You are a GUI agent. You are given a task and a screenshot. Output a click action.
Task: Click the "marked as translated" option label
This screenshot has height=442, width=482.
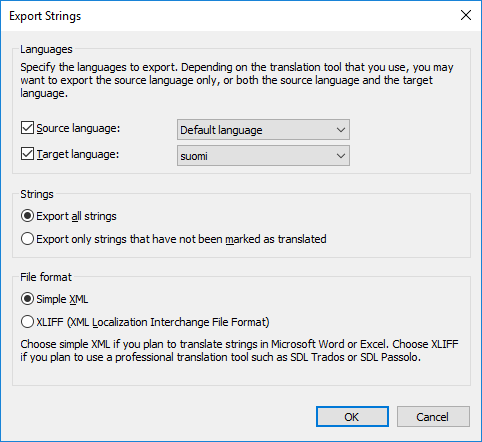click(181, 239)
